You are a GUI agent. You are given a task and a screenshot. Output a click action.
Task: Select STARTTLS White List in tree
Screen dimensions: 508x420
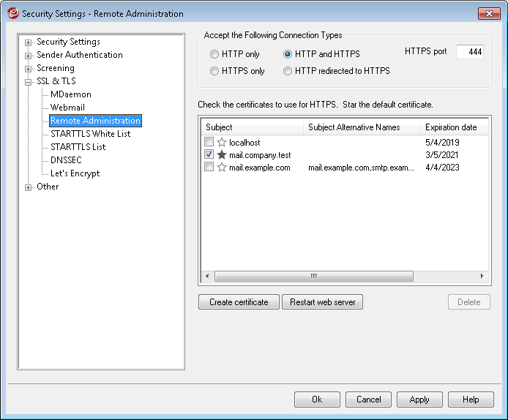90,134
